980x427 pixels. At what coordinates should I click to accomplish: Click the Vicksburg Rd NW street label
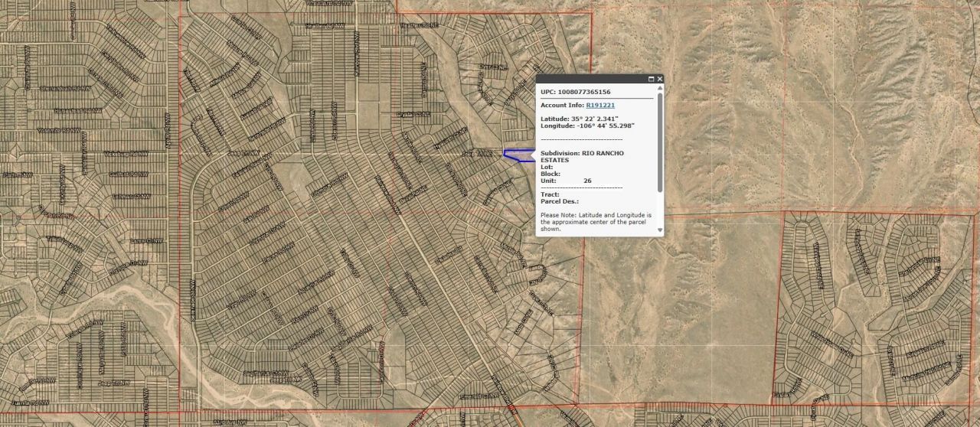coord(128,154)
